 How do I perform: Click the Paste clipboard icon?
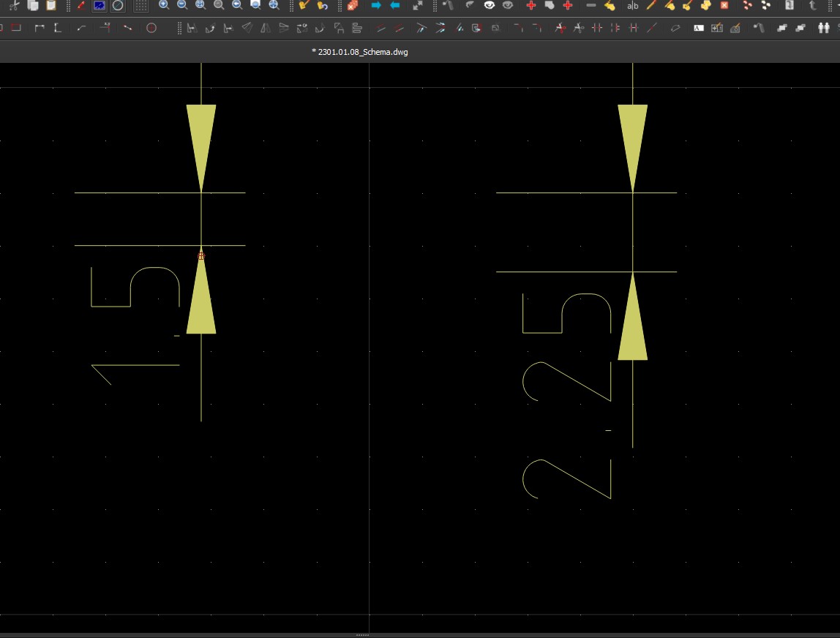pyautogui.click(x=51, y=5)
